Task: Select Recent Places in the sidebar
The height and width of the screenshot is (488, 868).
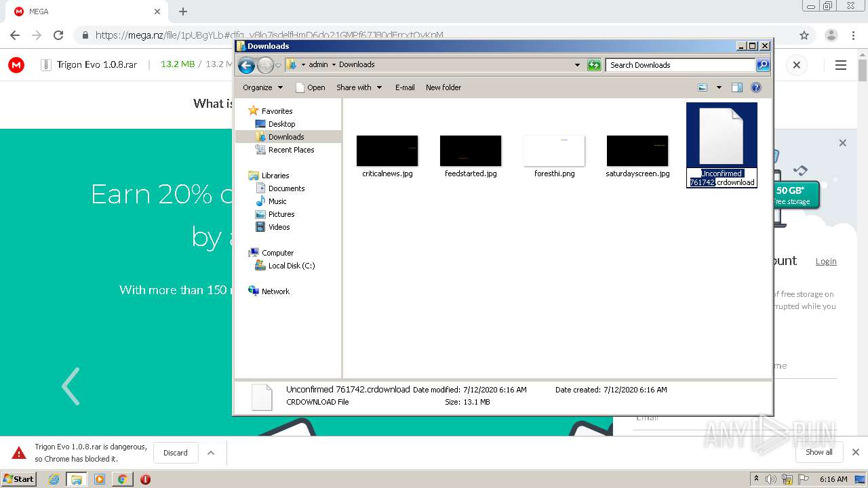Action: [291, 150]
